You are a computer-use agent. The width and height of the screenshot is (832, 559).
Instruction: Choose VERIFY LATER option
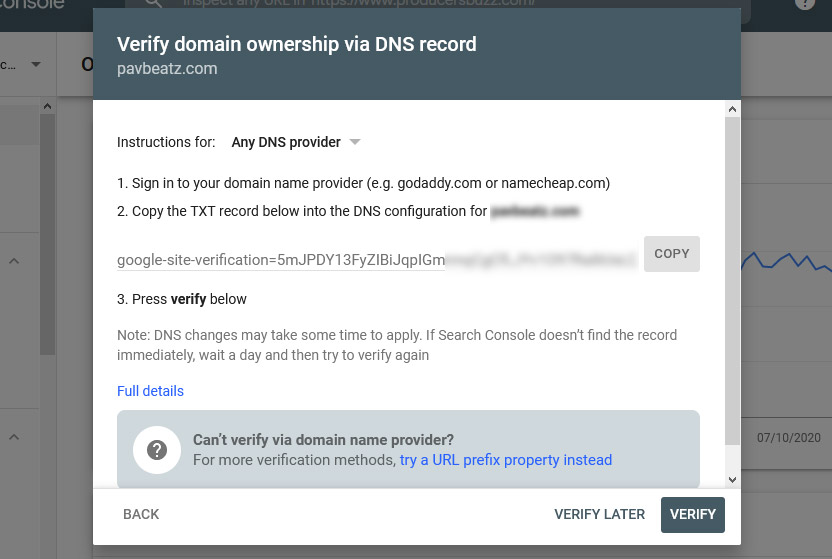[x=600, y=514]
